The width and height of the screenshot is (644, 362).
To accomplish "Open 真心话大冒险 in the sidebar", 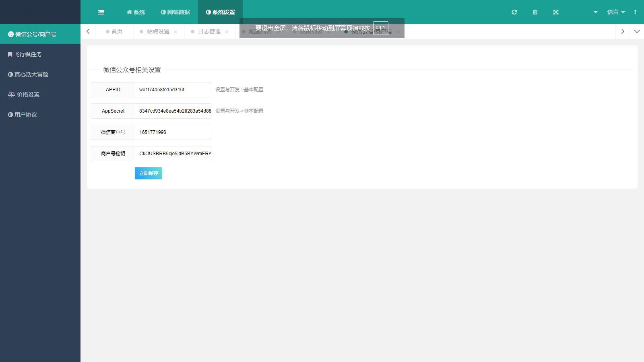I will 40,74.
